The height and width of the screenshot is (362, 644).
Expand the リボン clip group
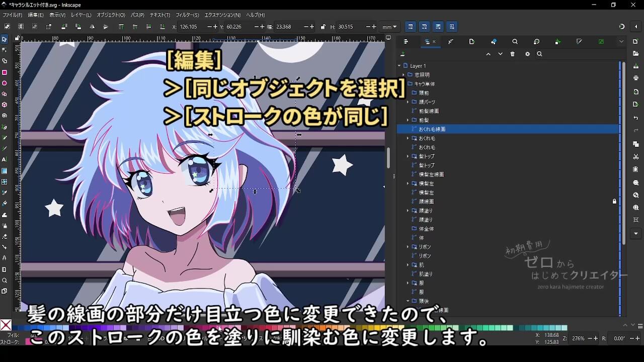[x=408, y=247]
